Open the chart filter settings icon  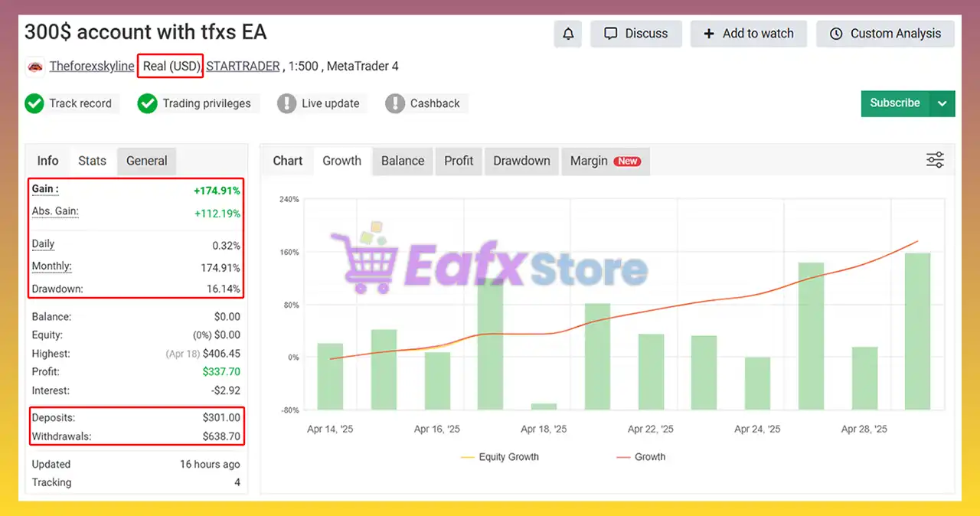(935, 160)
